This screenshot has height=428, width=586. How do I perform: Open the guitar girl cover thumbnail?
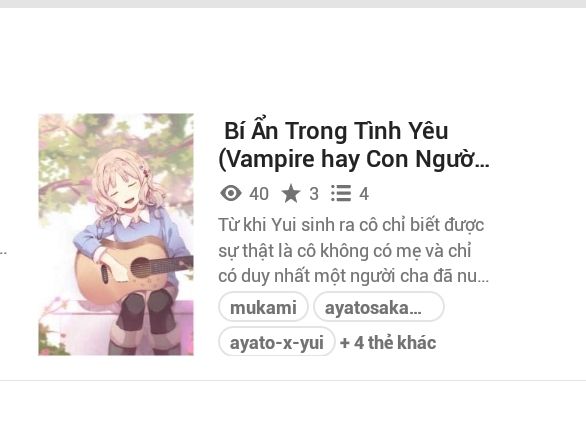tap(116, 234)
